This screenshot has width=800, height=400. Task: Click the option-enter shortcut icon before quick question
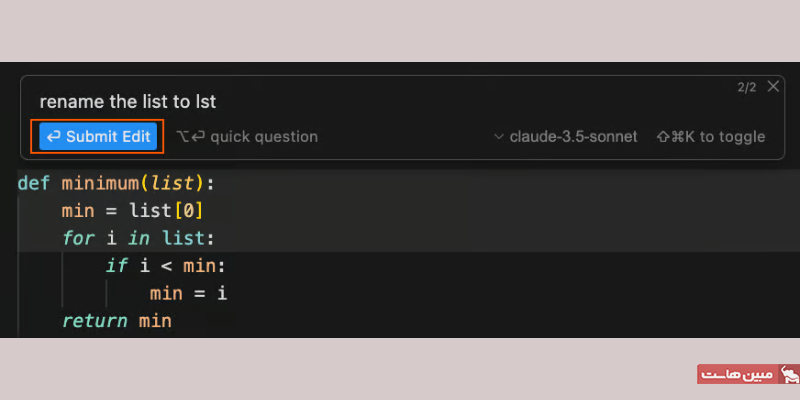pyautogui.click(x=191, y=137)
